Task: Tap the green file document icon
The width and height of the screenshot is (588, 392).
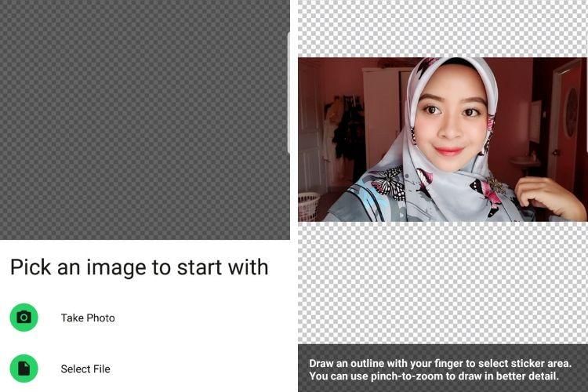Action: click(24, 368)
